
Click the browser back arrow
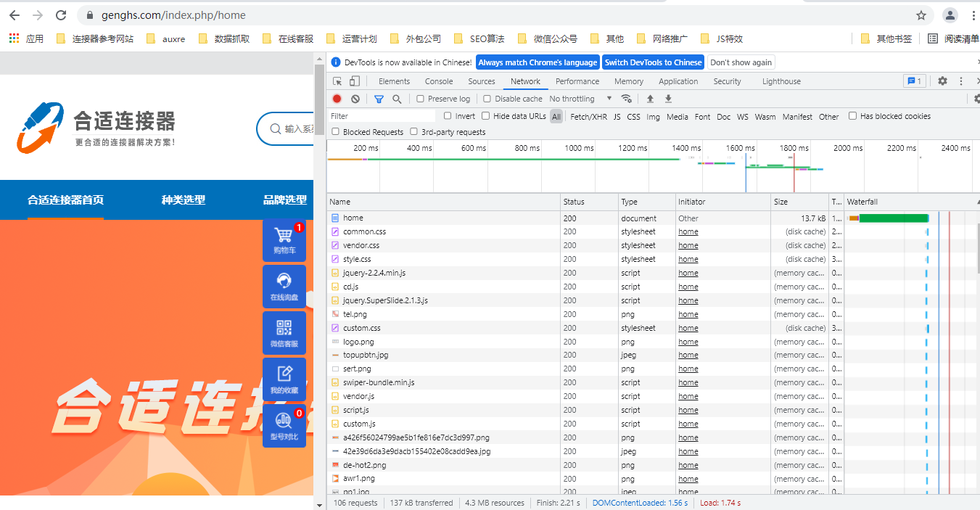(x=15, y=15)
